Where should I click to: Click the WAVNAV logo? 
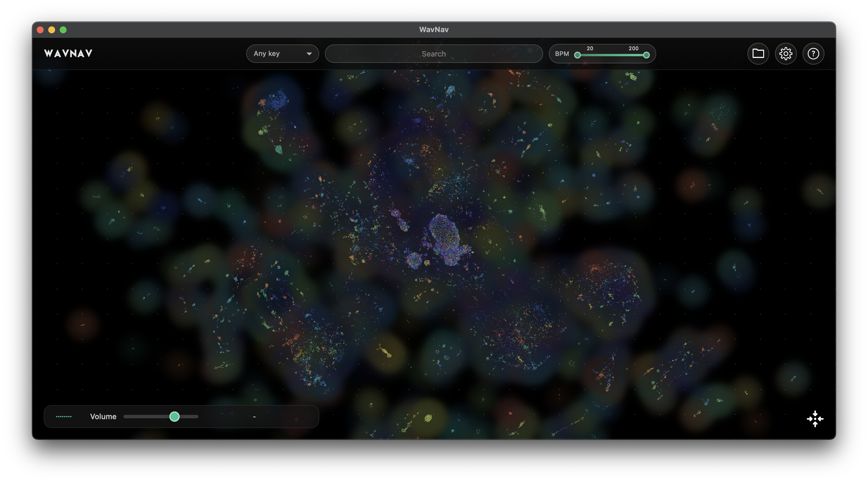click(68, 54)
